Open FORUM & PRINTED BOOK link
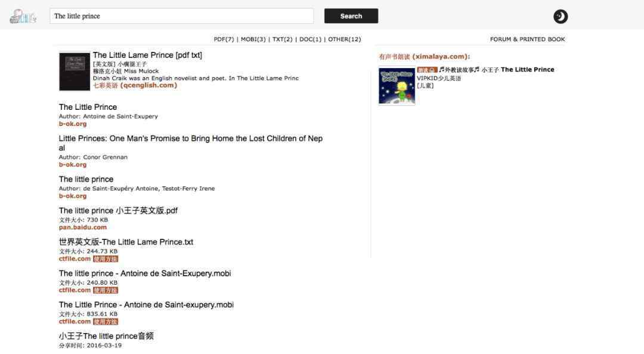Screen dimensions: 644x354 [x=527, y=39]
